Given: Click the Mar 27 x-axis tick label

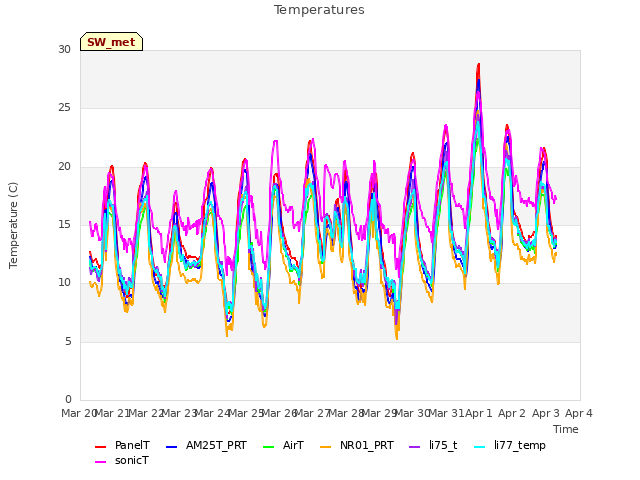Looking at the screenshot, I should [x=312, y=413].
